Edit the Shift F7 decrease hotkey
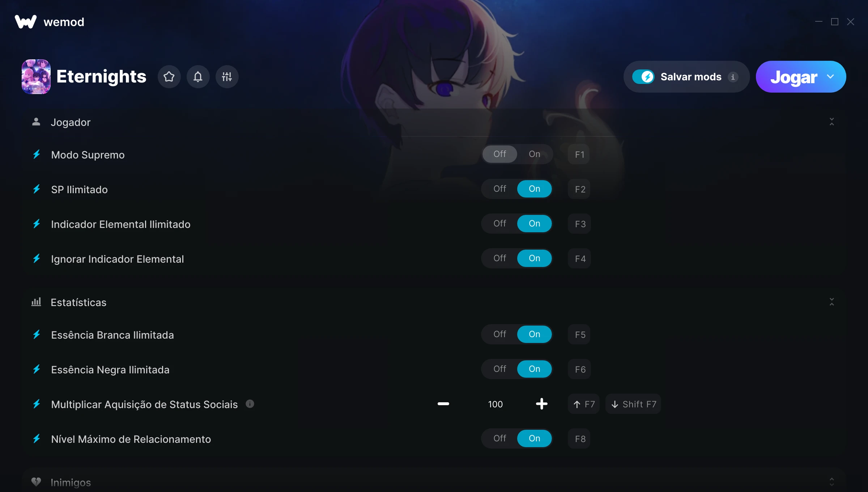Viewport: 868px width, 492px height. point(633,404)
